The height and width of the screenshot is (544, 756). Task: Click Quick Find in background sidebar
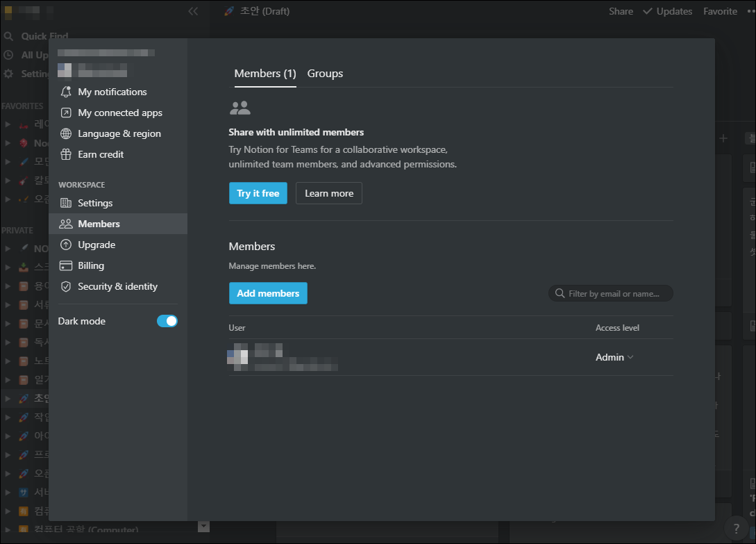(44, 36)
